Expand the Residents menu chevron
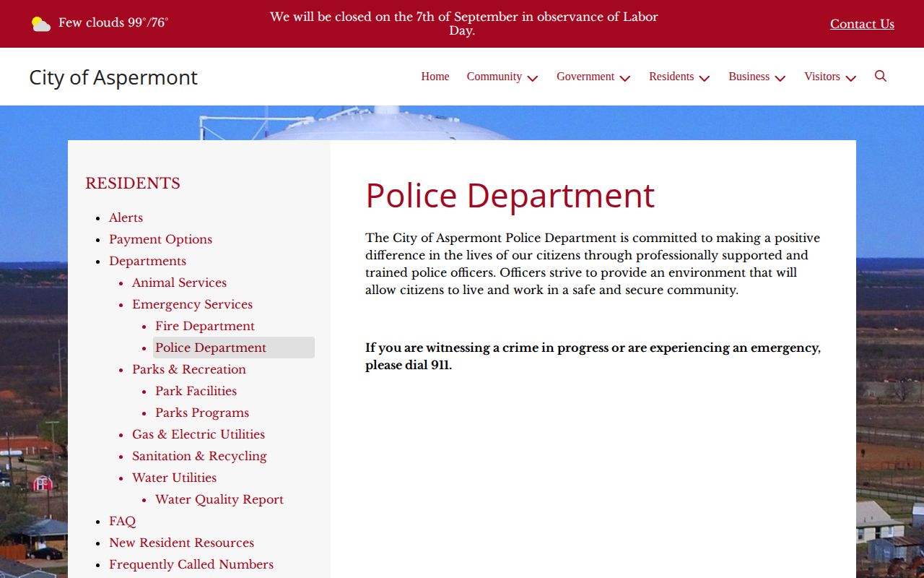924x578 pixels. 705,78
